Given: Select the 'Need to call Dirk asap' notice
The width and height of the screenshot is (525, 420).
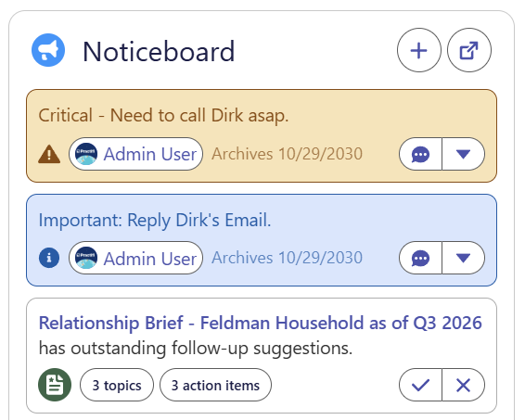Looking at the screenshot, I should point(163,116).
